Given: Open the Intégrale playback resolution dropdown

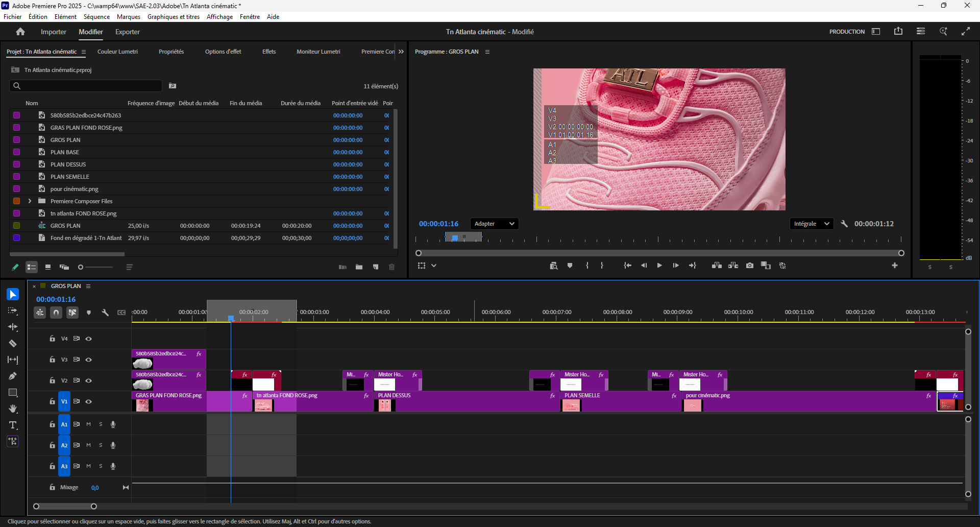Looking at the screenshot, I should click(812, 224).
